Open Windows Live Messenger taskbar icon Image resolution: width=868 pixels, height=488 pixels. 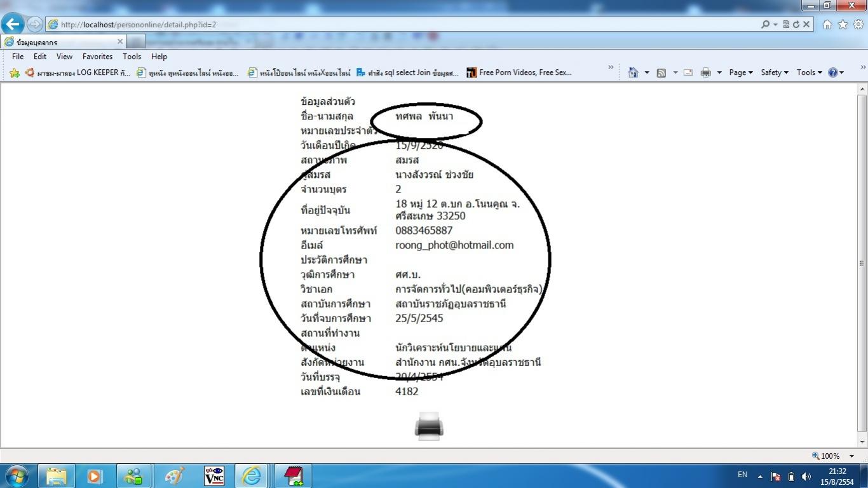click(133, 475)
